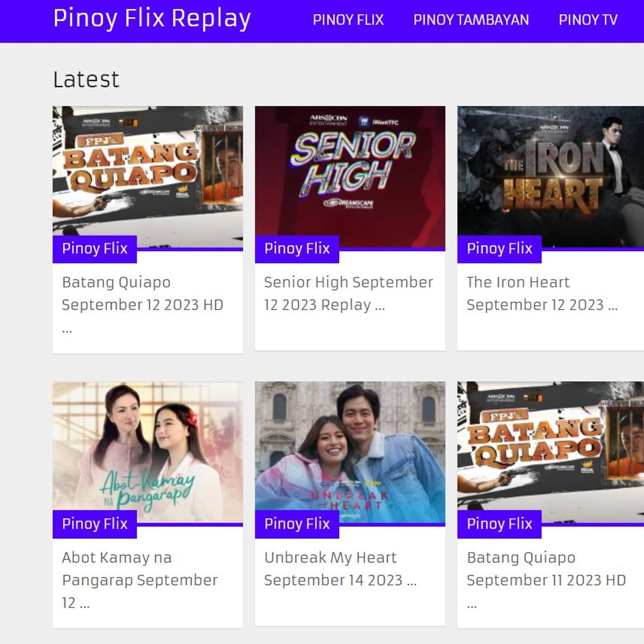Open the Batang Quiapo September 12 2023 episode link
644x644 pixels.
point(142,293)
